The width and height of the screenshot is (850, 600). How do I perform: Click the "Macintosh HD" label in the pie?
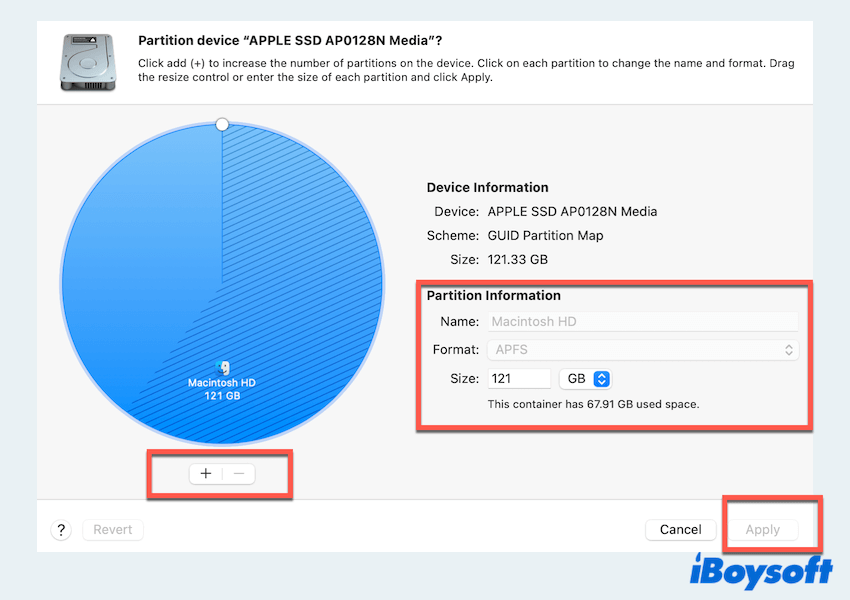point(222,383)
